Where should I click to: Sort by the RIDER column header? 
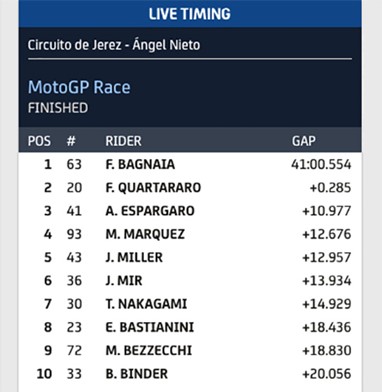(123, 141)
